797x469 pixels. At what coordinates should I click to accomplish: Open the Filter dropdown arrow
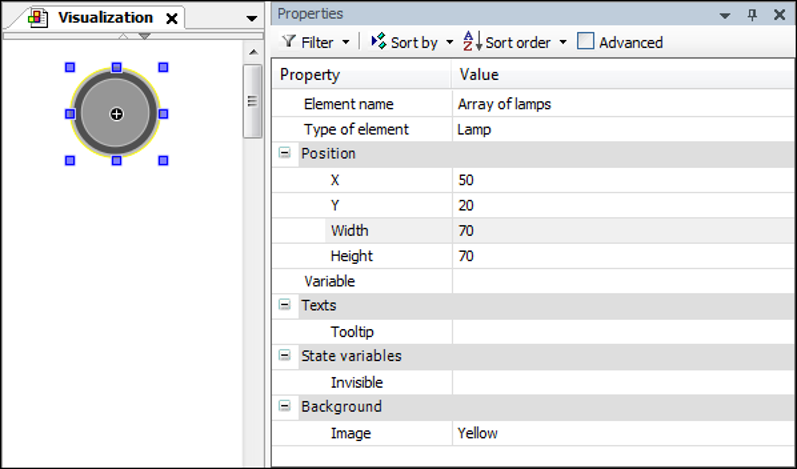point(346,42)
